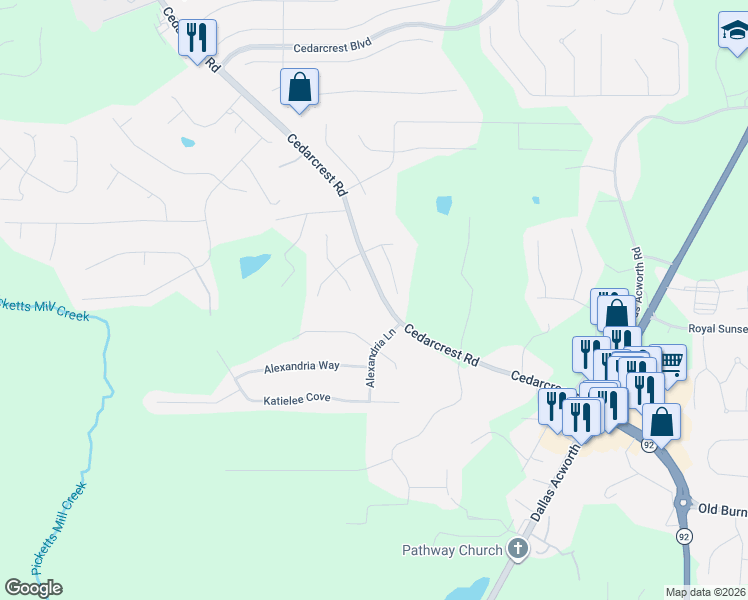The image size is (748, 600).
Task: Click the Royal Sunse street label
Action: pyautogui.click(x=718, y=329)
